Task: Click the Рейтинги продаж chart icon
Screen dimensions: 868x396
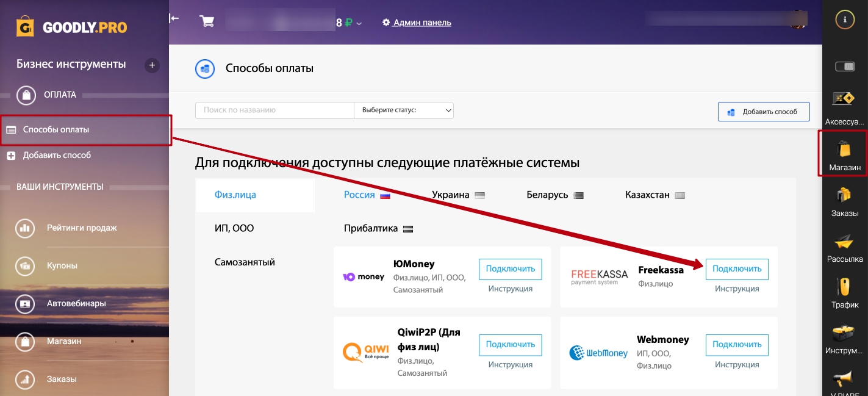Action: click(x=25, y=228)
